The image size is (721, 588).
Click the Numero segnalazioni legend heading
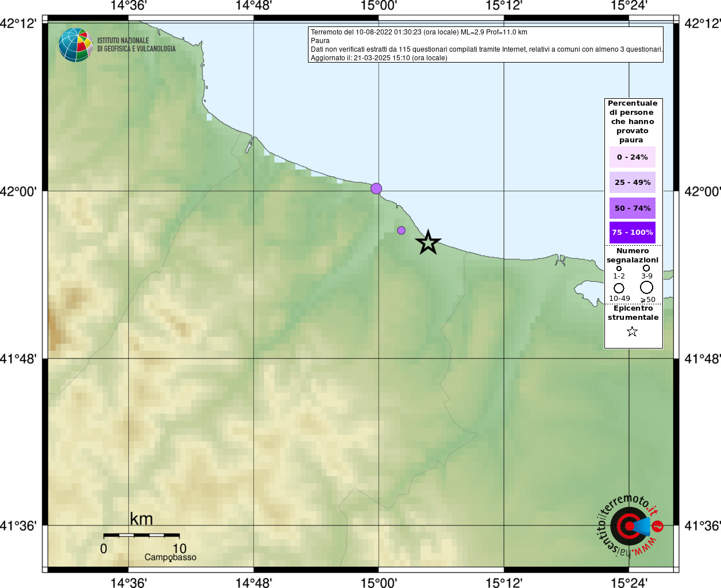pyautogui.click(x=633, y=256)
